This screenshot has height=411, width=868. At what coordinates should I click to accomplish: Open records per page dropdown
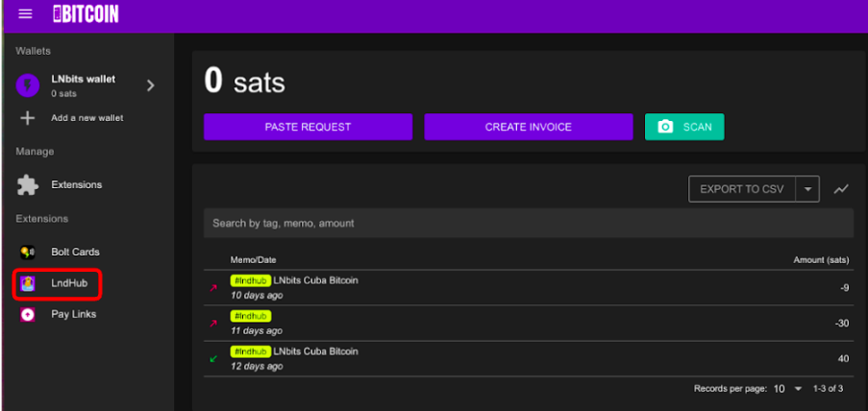tap(787, 389)
